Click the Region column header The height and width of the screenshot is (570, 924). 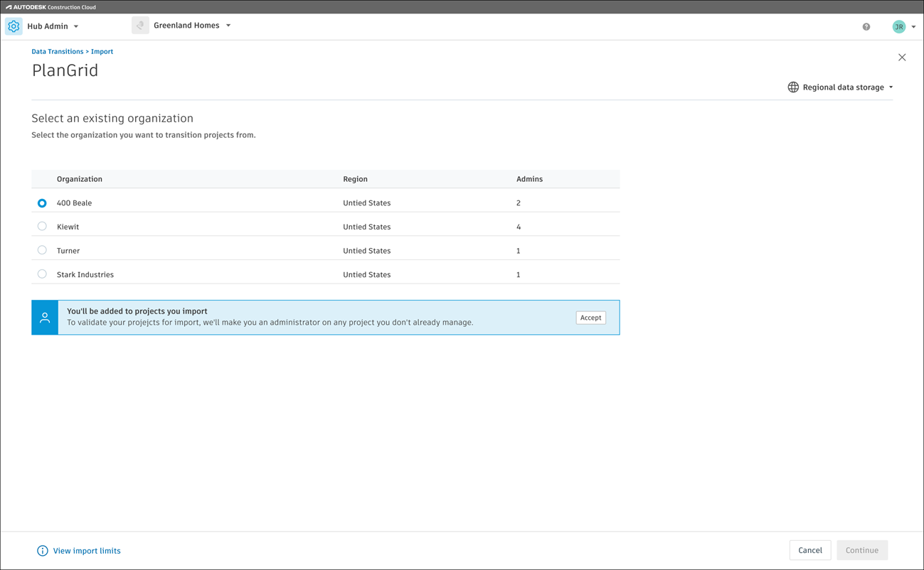[x=355, y=179]
